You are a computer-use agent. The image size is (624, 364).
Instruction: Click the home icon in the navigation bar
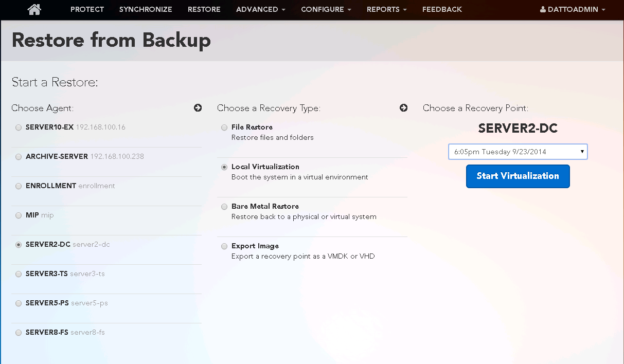(x=34, y=9)
